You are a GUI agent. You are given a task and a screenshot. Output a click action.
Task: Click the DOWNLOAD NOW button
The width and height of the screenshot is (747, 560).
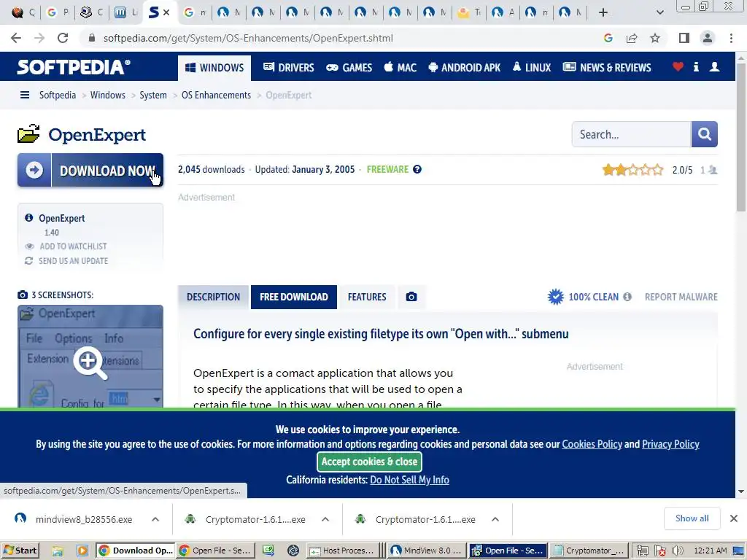click(90, 170)
